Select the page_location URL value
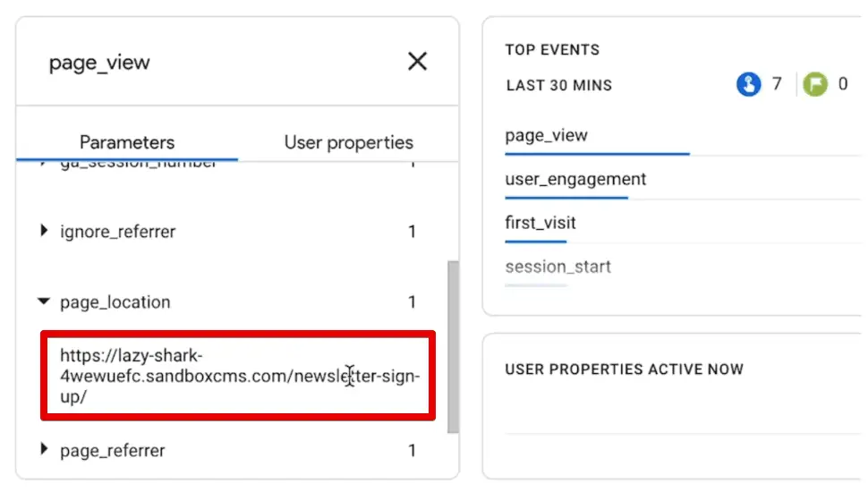 [240, 376]
